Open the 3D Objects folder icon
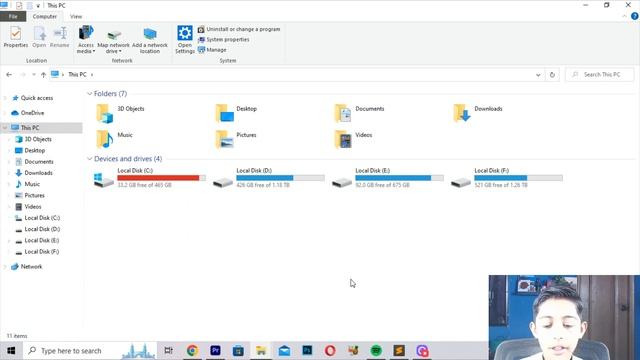The width and height of the screenshot is (640, 360). click(x=104, y=113)
